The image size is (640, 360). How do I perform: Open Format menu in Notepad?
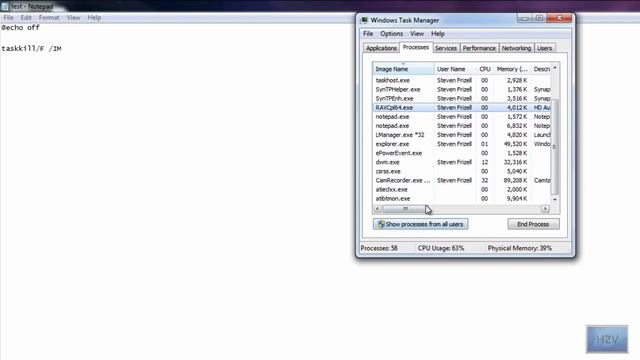tap(49, 18)
